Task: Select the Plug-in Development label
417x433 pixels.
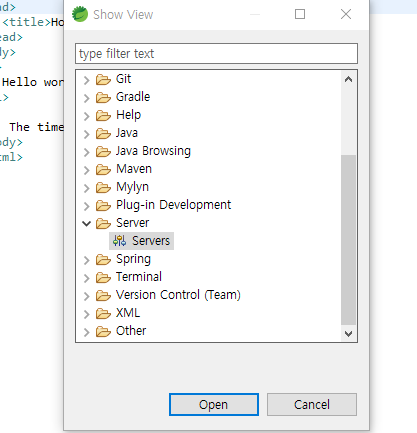Action: (x=173, y=205)
